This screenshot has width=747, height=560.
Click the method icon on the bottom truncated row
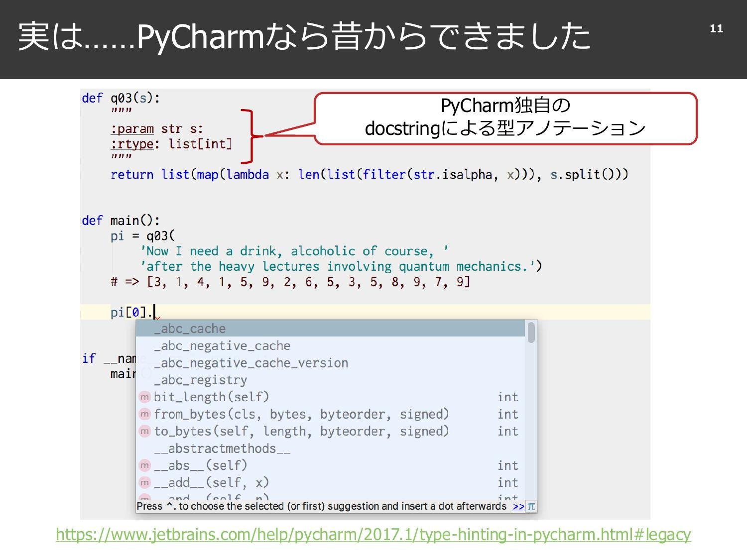click(x=144, y=498)
